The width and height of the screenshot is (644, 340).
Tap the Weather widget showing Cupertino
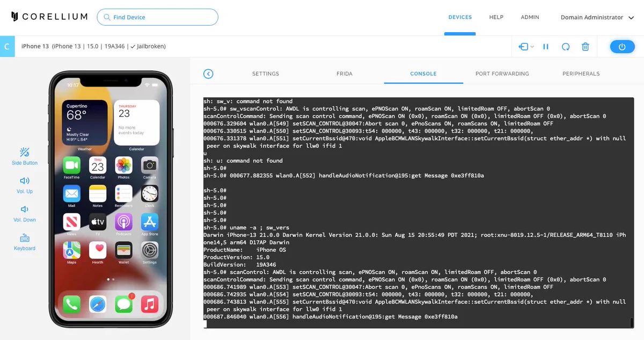pos(84,122)
